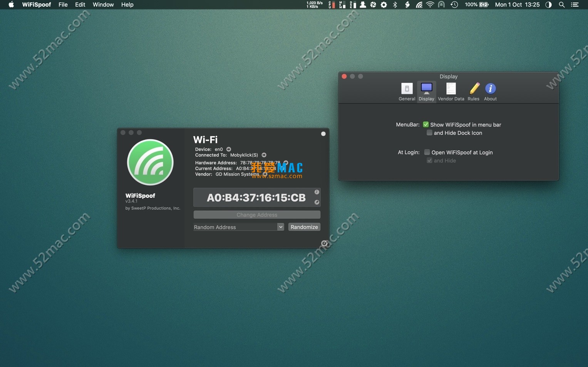This screenshot has height=367, width=588.
Task: Click the clock history icon beside MAC address
Action: pos(317,192)
